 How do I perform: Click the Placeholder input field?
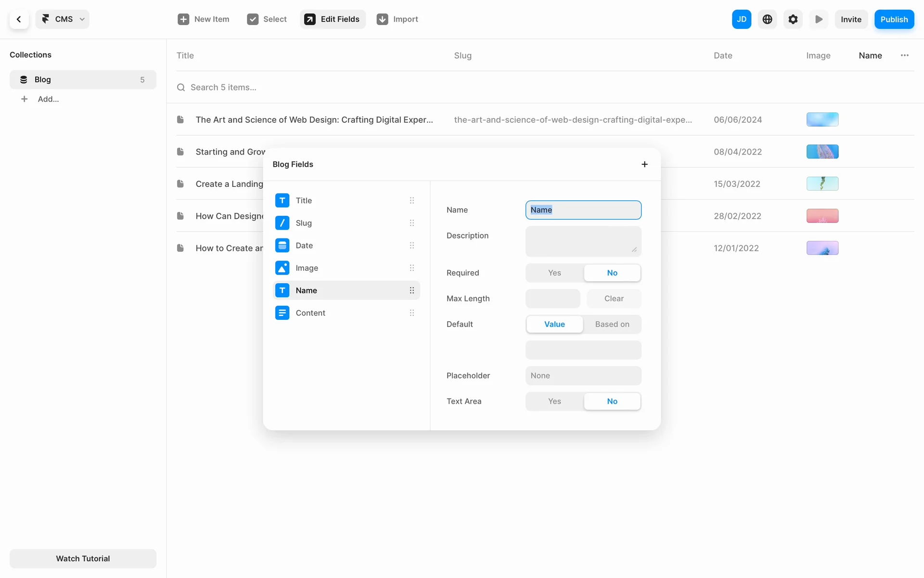[x=583, y=376]
